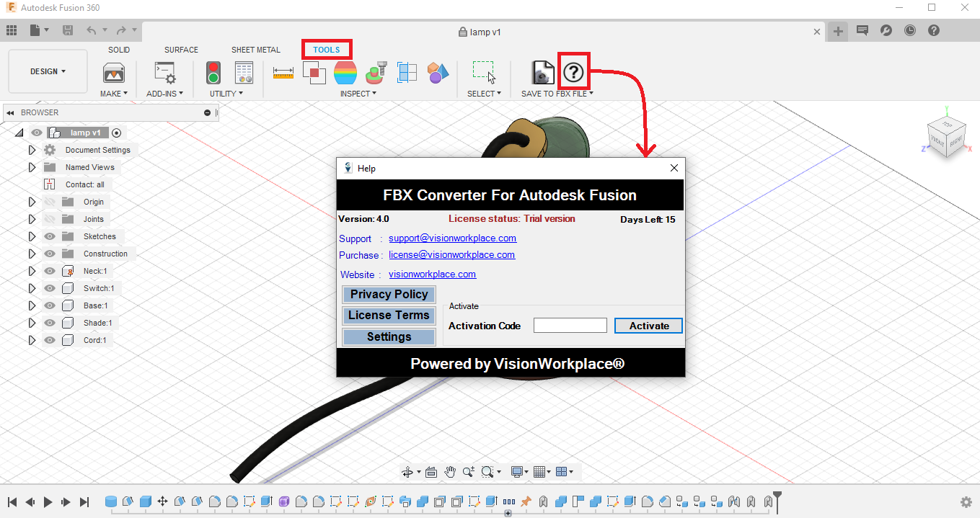Open License Terms button

tap(389, 316)
